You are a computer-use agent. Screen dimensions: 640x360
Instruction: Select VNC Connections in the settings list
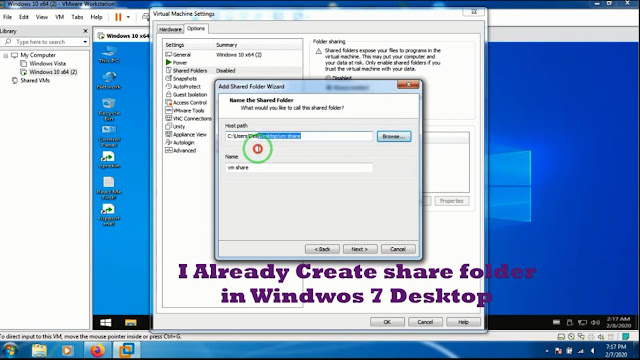pos(192,118)
